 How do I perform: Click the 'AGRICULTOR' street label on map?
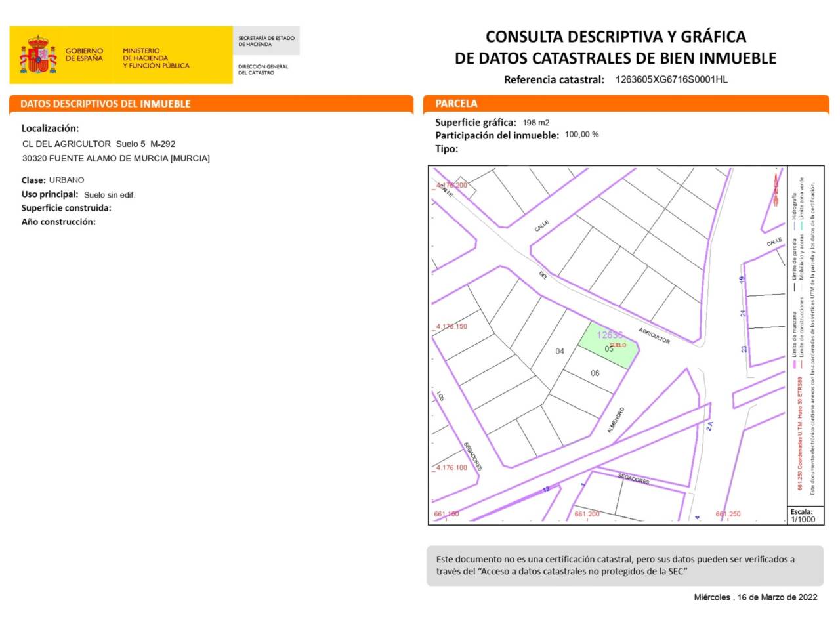pyautogui.click(x=654, y=335)
